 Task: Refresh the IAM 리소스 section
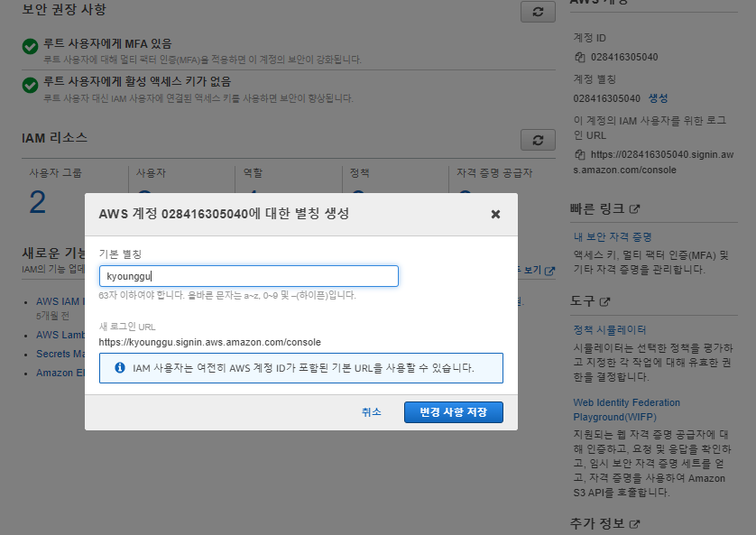click(538, 140)
